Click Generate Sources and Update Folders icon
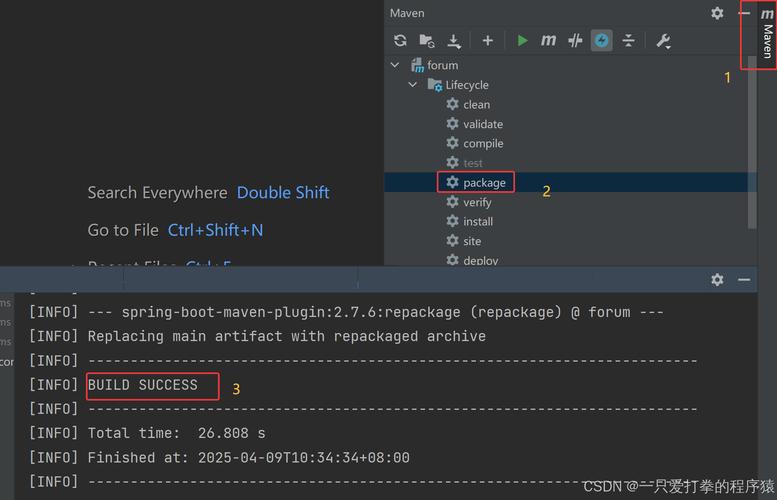The height and width of the screenshot is (500, 777). pyautogui.click(x=427, y=41)
